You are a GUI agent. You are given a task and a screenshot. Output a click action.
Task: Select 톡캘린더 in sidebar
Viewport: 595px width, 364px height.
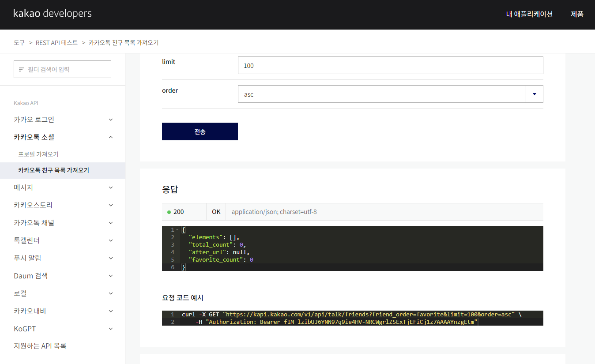pos(27,240)
